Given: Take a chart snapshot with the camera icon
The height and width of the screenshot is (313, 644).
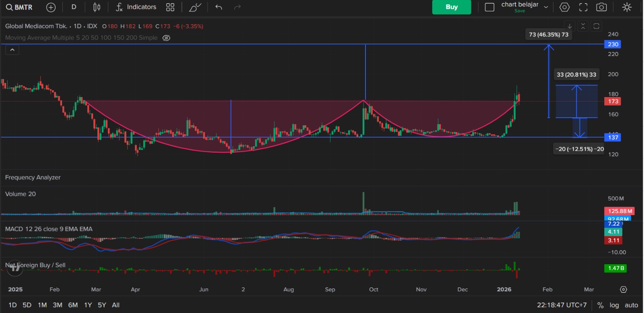Looking at the screenshot, I should point(601,7).
